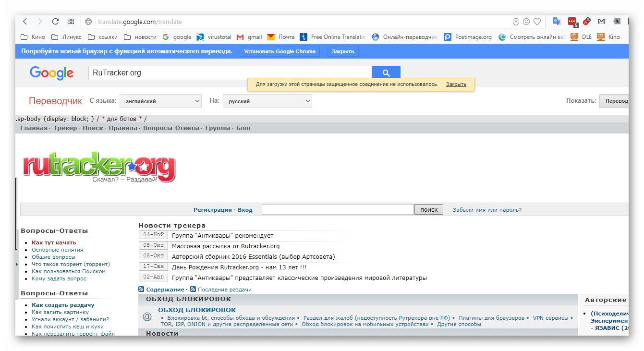
Task: Reload the page with the refresh icon
Action: (55, 22)
